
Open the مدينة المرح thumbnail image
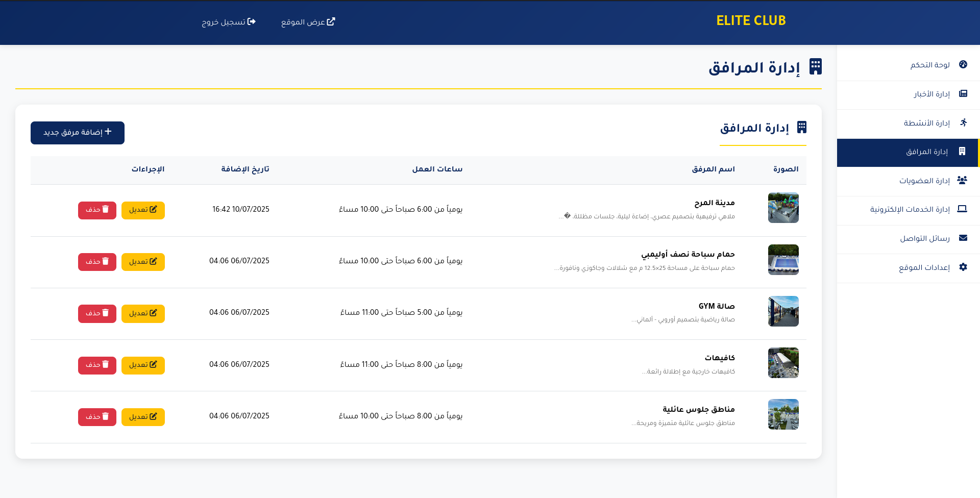coord(783,208)
